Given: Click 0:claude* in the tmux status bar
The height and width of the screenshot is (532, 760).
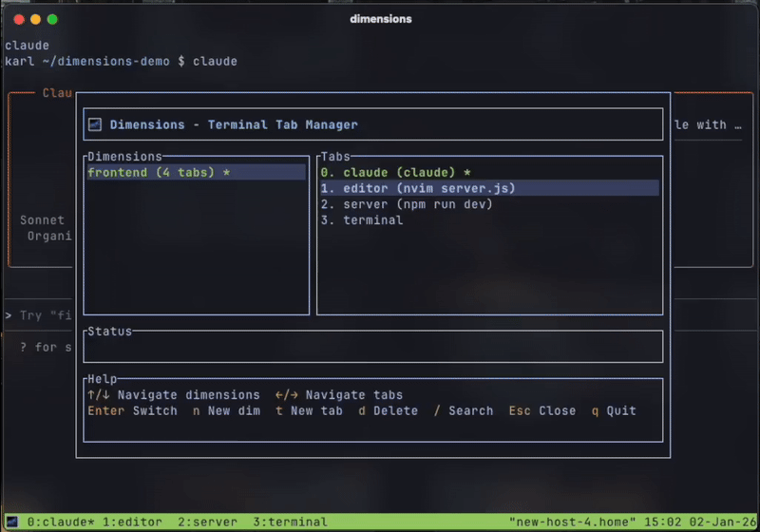Looking at the screenshot, I should (x=61, y=522).
